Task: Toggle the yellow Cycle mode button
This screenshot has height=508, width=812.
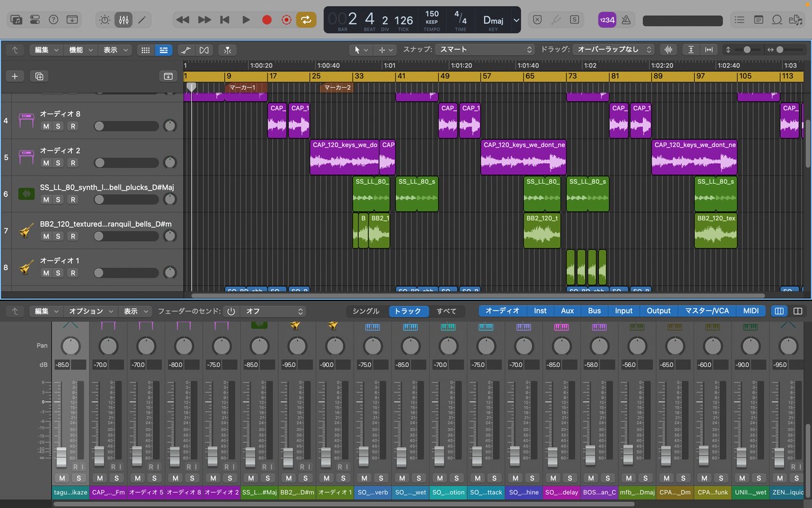Action: pyautogui.click(x=305, y=20)
